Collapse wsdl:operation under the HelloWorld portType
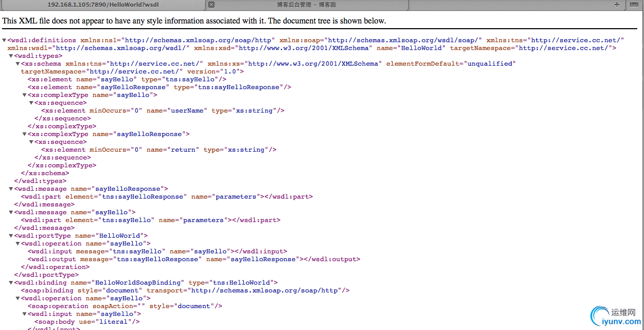The width and height of the screenshot is (644, 330). [x=18, y=243]
